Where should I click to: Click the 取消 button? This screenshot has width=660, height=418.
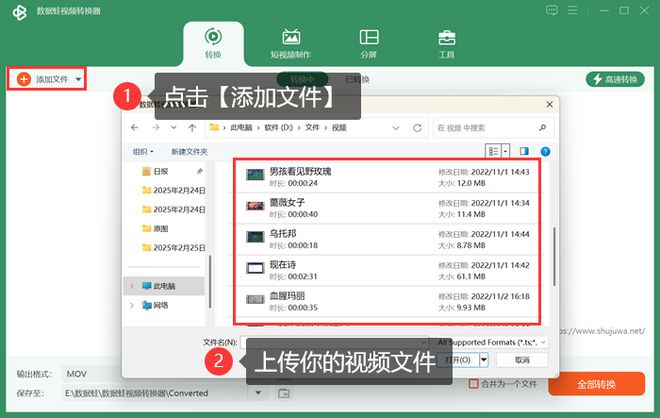click(x=522, y=360)
